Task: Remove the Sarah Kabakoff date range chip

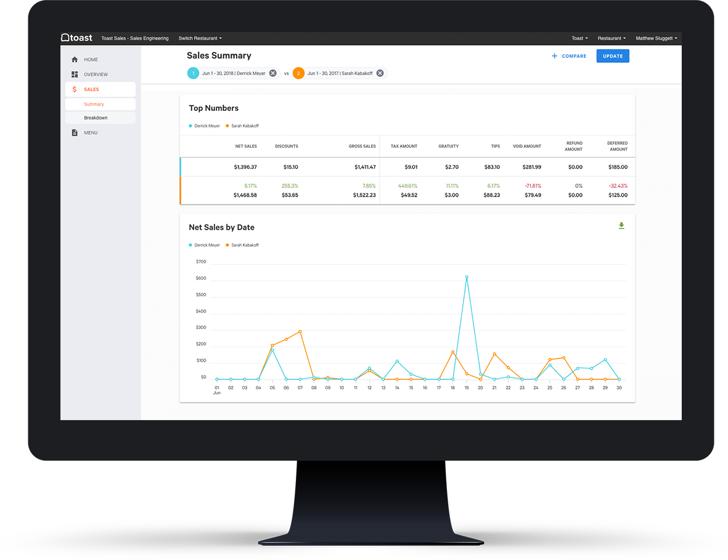Action: click(x=380, y=73)
